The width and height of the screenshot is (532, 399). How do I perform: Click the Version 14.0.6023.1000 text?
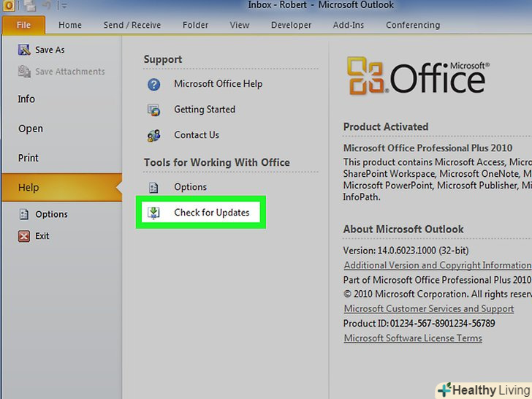coord(406,251)
